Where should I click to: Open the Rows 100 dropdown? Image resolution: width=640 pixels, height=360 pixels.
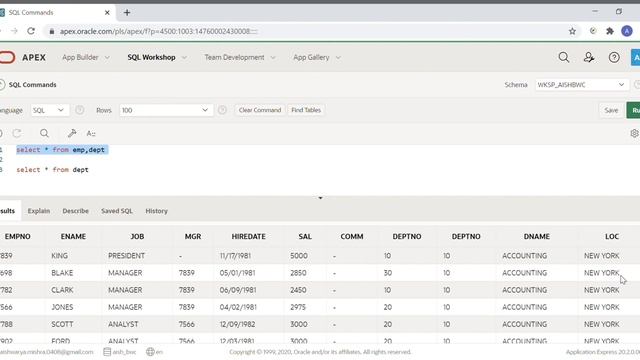click(166, 110)
